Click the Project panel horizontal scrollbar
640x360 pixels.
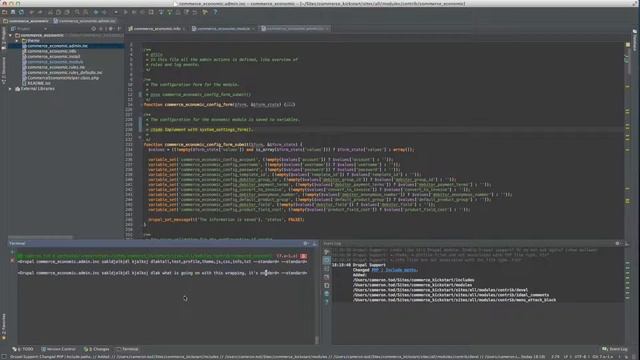point(40,237)
